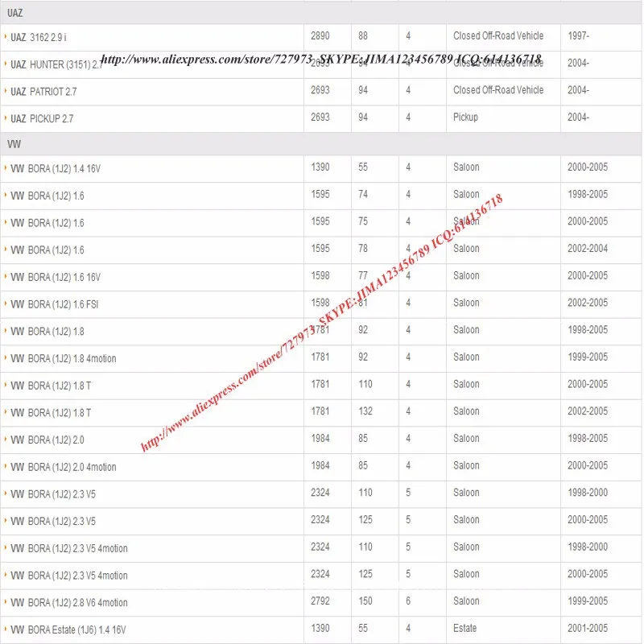Open VW BORA (1J2) 2.8 V6 4motion entry
Viewport: 644px width, 644px height.
69,602
